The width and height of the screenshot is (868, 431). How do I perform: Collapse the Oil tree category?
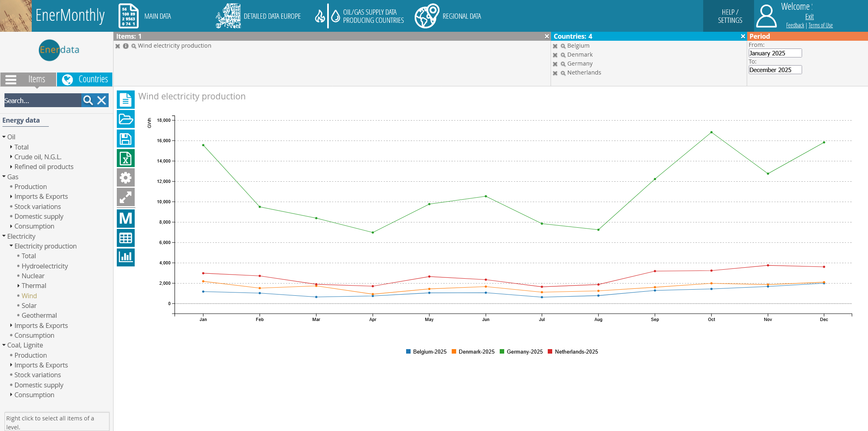(4, 137)
